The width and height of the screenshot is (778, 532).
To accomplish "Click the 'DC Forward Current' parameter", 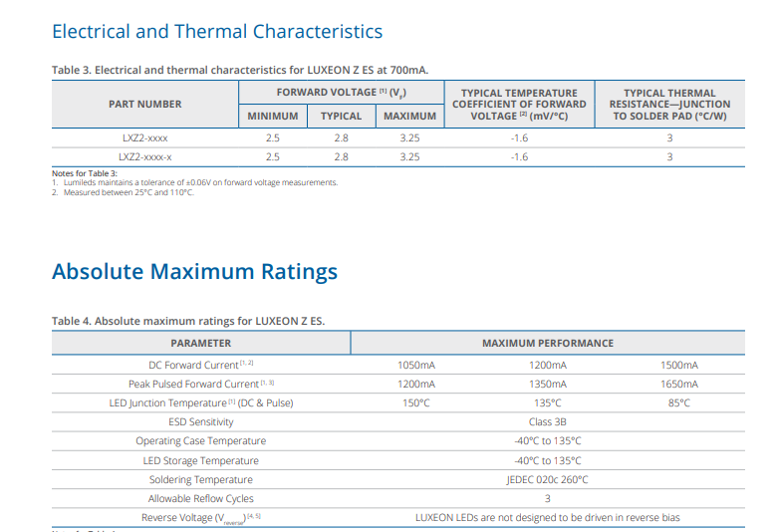I will (201, 365).
